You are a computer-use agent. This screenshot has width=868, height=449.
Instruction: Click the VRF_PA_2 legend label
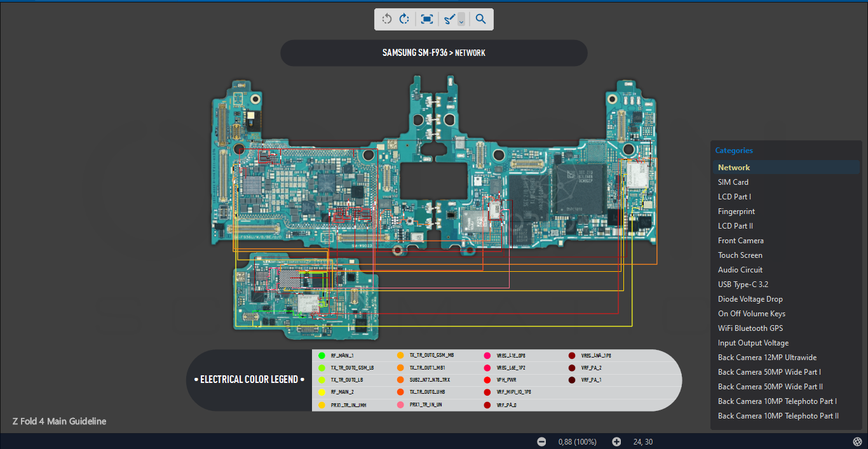[x=591, y=368]
